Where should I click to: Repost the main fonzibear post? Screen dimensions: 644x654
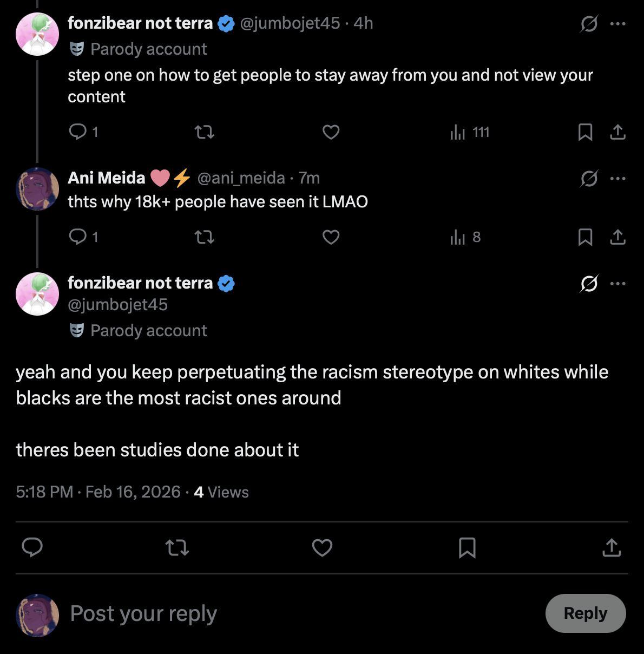(177, 548)
